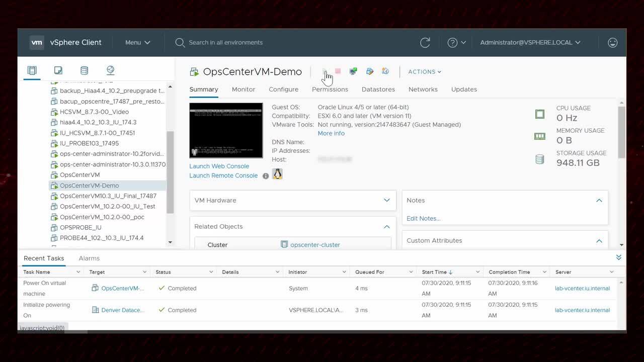644x362 pixels.
Task: Click the datacenter icon in Initialize powering On row
Action: [x=95, y=310]
